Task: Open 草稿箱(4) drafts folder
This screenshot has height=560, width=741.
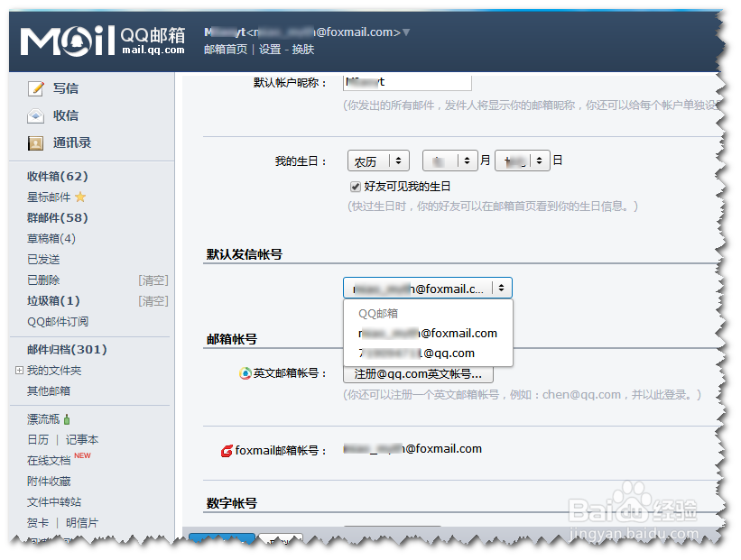Action: point(51,238)
